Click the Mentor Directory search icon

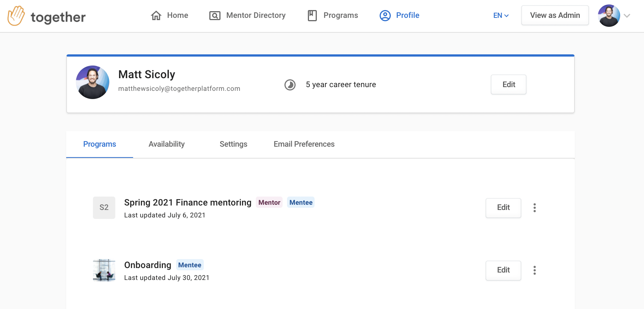215,16
